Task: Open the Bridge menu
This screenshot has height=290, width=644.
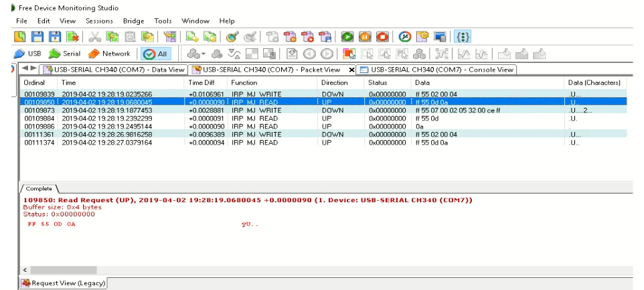Action: [x=133, y=21]
